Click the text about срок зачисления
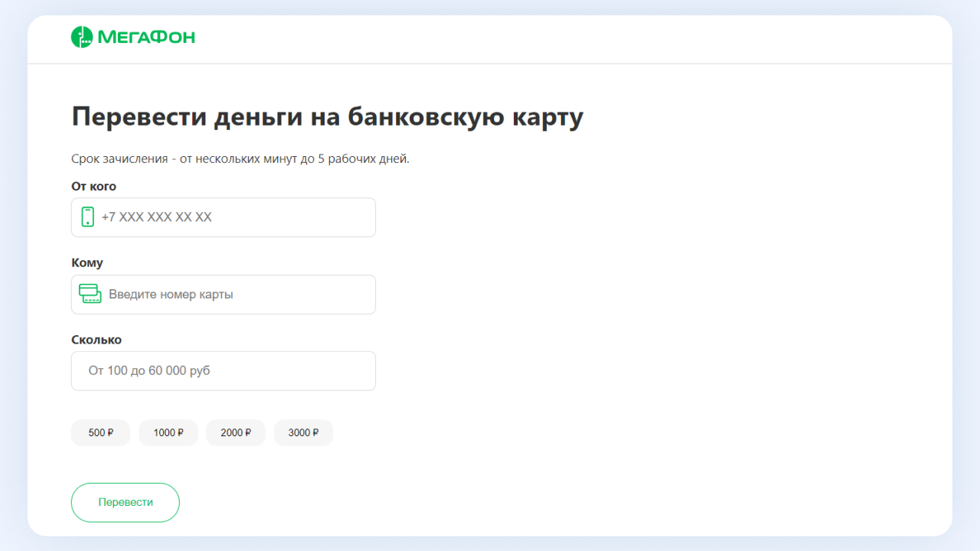The image size is (980, 551). click(x=240, y=159)
